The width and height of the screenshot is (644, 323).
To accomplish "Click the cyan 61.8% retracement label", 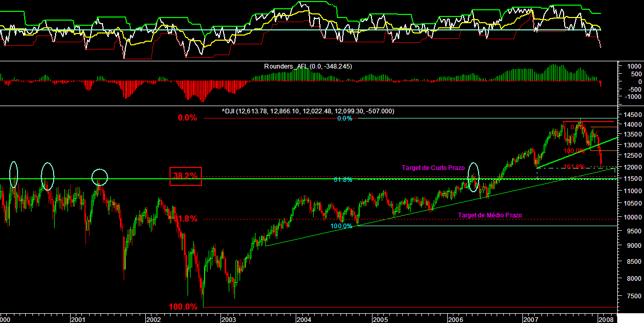I will (x=343, y=180).
